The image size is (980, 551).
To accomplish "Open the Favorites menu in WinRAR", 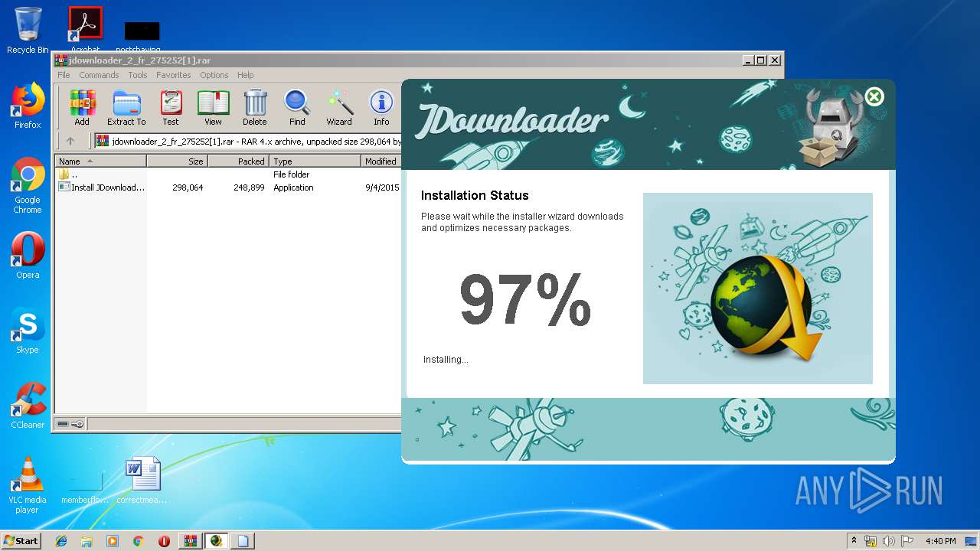I will (174, 75).
